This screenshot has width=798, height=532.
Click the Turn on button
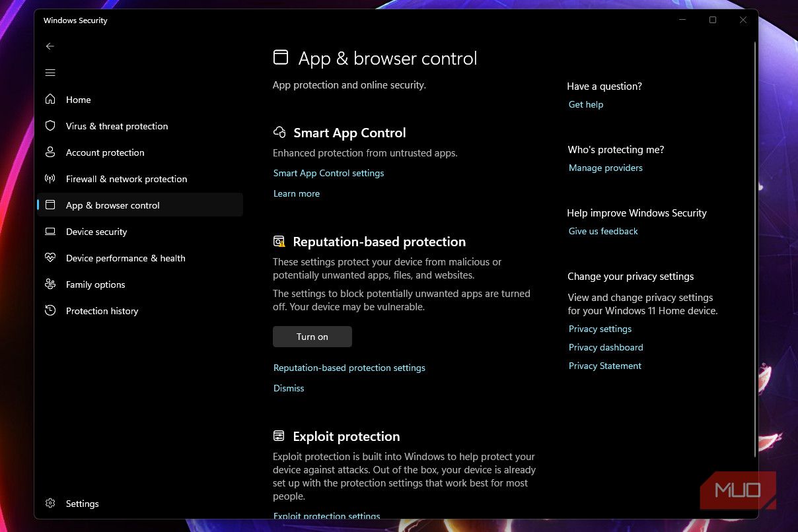point(312,337)
